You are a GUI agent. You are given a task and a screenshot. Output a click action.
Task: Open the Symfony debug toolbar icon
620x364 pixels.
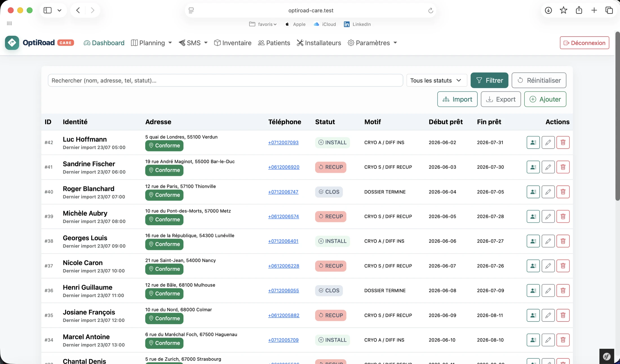(606, 356)
